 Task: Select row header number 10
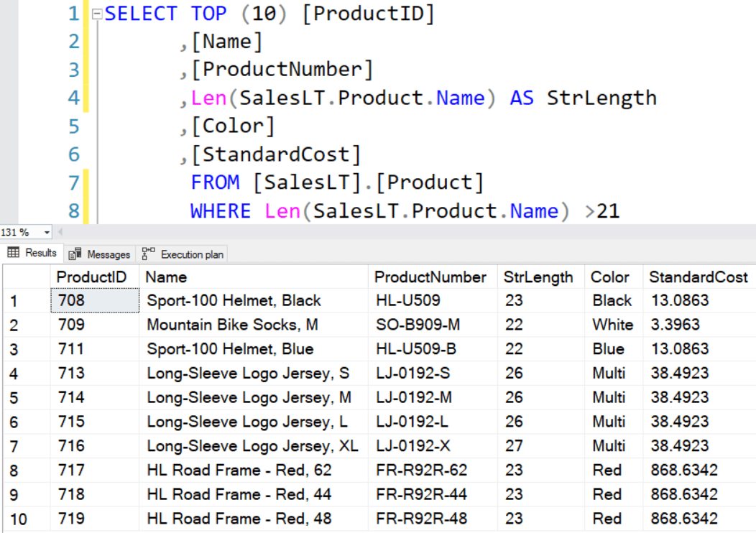pyautogui.click(x=27, y=519)
